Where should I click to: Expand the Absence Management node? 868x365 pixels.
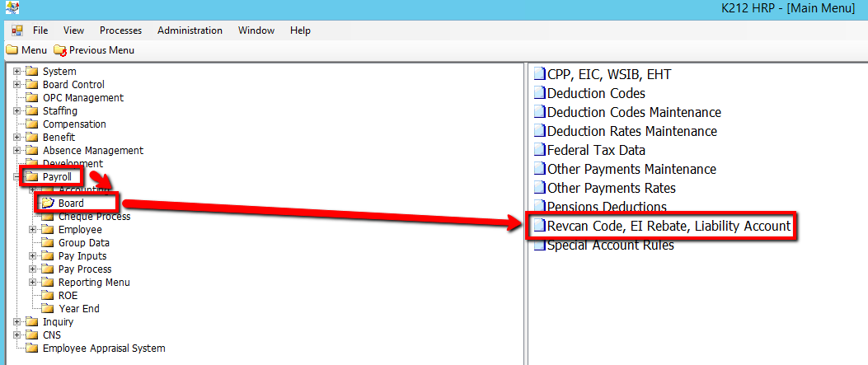click(x=17, y=151)
